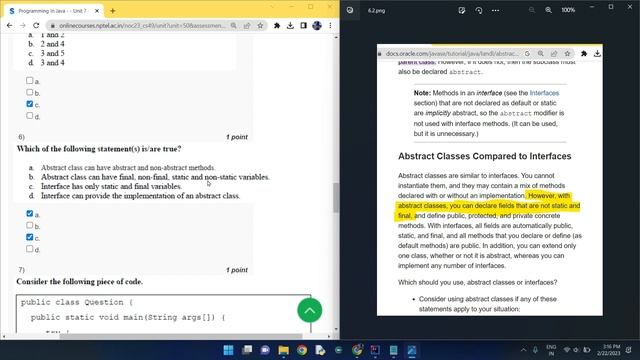Check option d for question 6

pyautogui.click(x=30, y=249)
